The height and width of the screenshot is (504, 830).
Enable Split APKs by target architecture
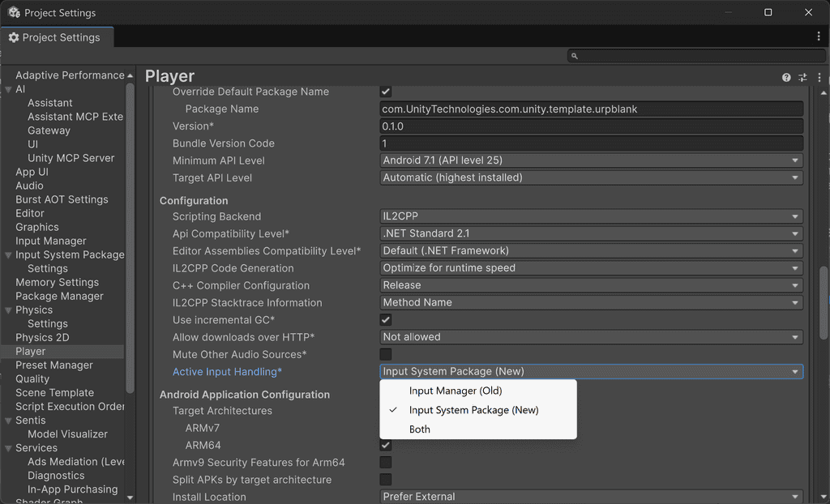(x=385, y=480)
